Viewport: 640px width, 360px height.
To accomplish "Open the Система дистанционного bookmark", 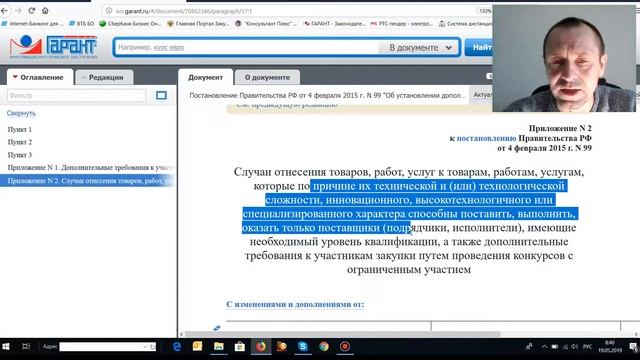I will coord(465,24).
